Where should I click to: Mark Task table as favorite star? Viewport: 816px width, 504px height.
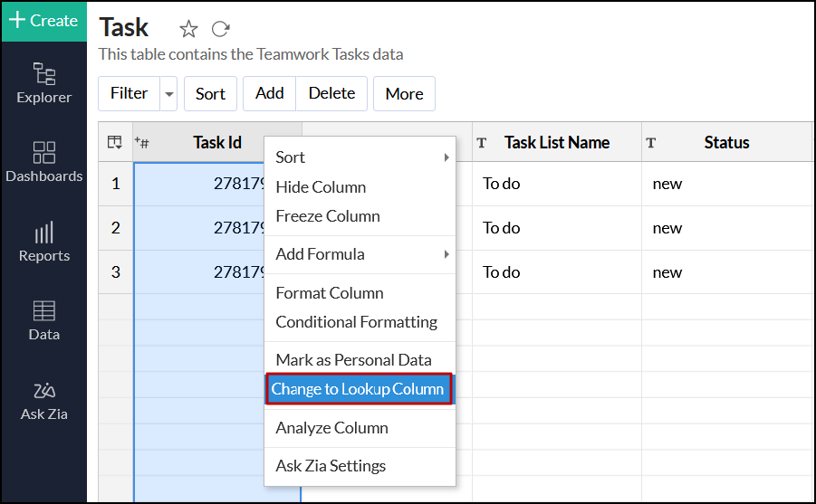tap(188, 29)
